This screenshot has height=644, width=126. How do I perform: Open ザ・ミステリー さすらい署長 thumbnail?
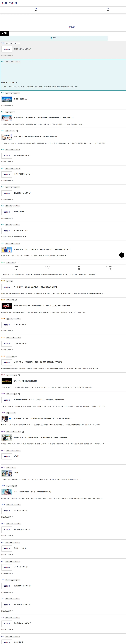click(x=7, y=306)
